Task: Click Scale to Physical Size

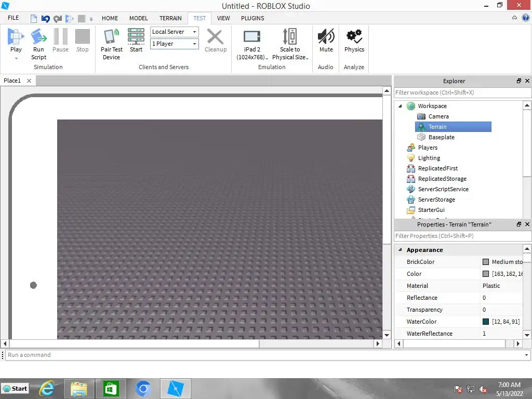Action: 290,45
